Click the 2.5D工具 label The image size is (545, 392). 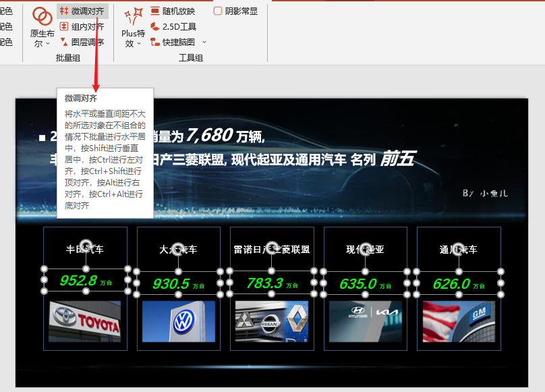point(179,26)
